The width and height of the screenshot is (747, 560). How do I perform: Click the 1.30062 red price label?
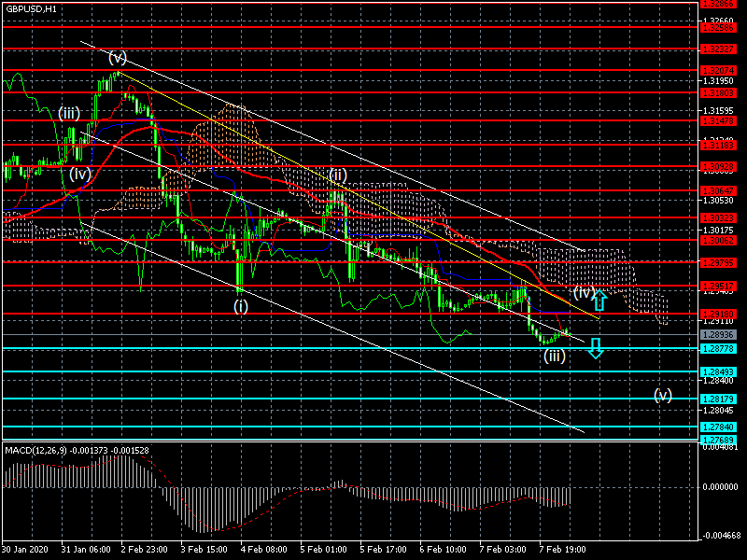tap(718, 240)
